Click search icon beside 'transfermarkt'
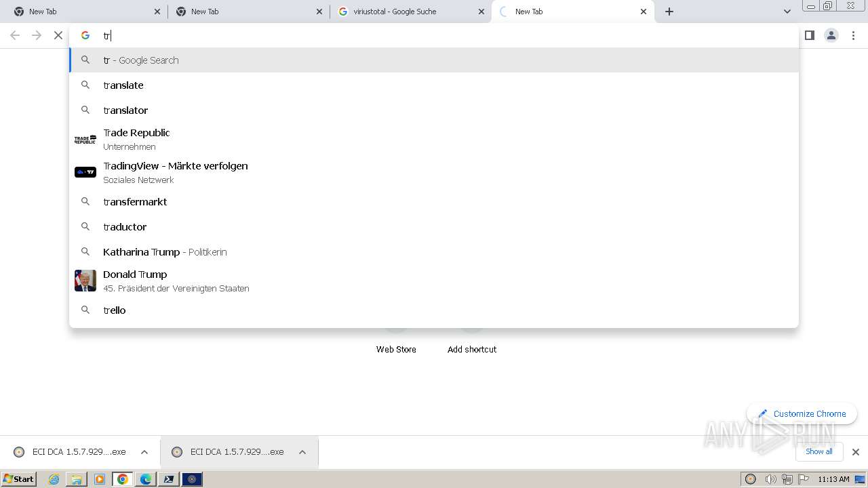Screen dimensions: 868x488 (x=85, y=201)
